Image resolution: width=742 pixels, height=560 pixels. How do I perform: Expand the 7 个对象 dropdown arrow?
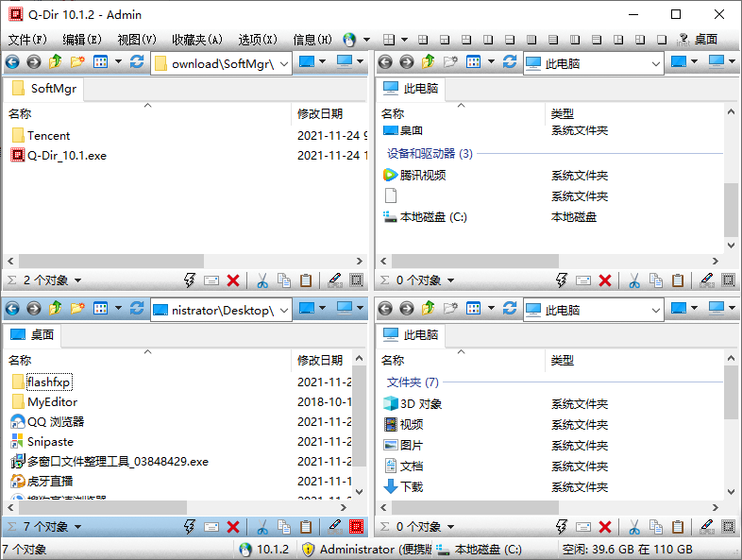[x=77, y=527]
